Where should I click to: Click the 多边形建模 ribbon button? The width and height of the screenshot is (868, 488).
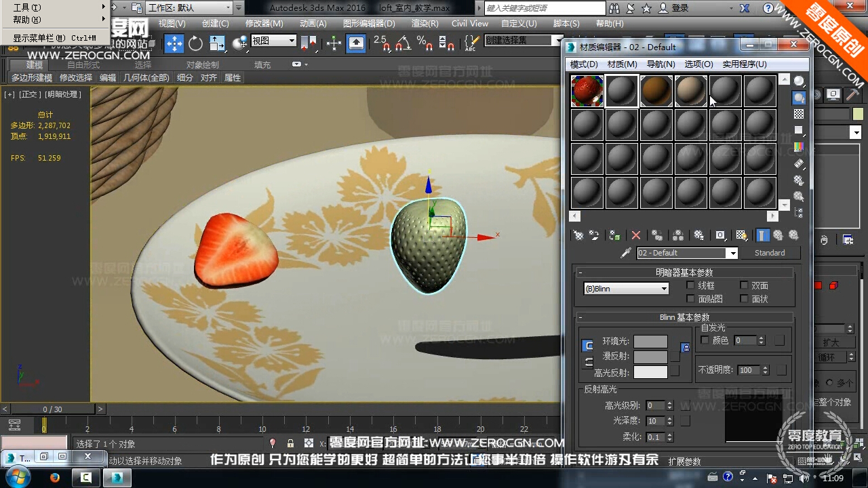pyautogui.click(x=32, y=78)
